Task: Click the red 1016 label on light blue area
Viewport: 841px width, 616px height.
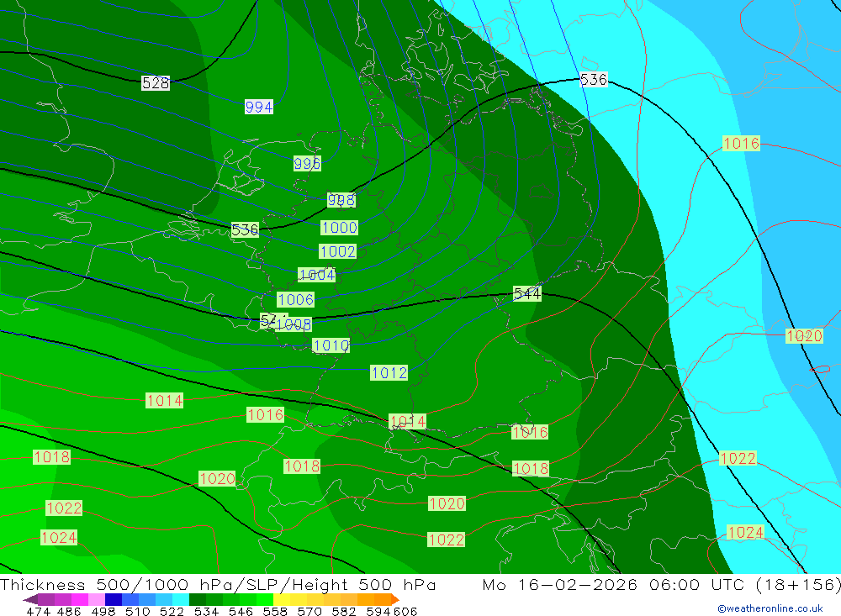Action: point(741,144)
